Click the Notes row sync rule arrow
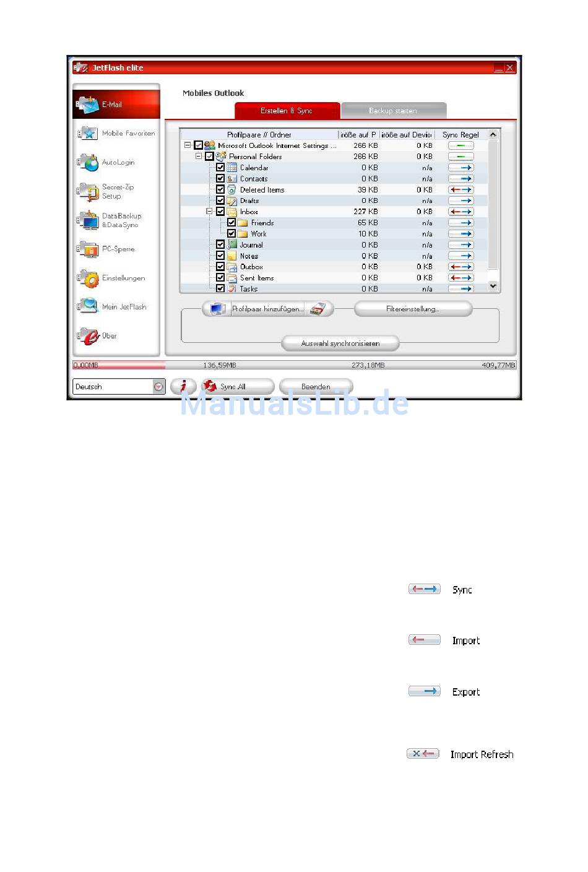The width and height of the screenshot is (588, 872). (461, 256)
